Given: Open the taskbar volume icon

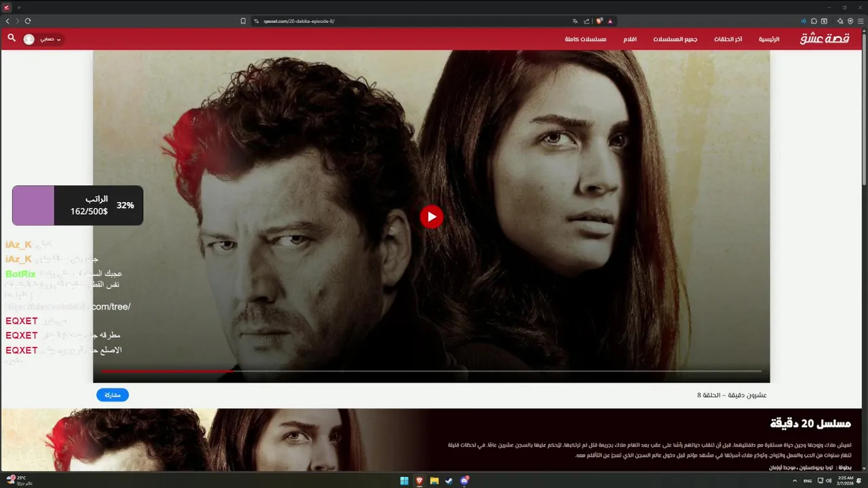Looking at the screenshot, I should tap(829, 481).
